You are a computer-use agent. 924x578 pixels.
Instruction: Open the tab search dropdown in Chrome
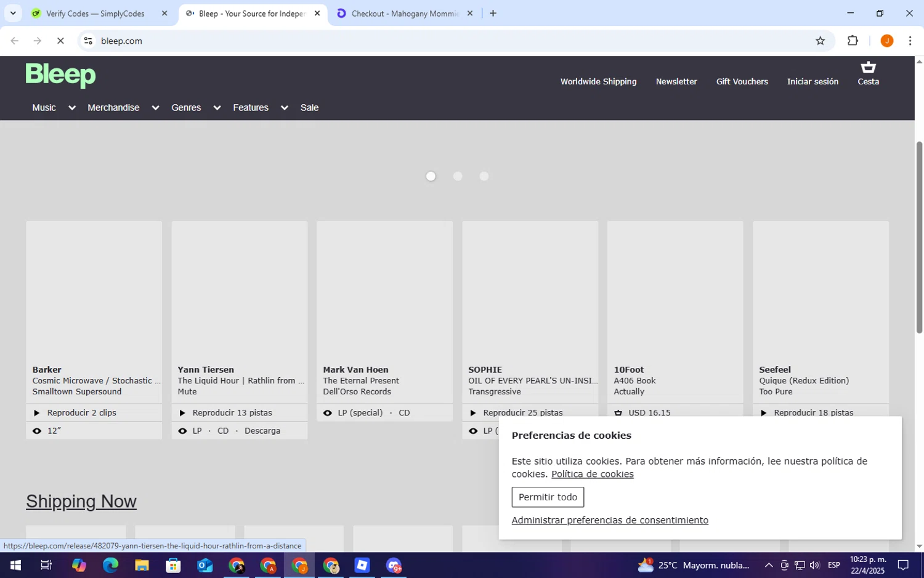click(x=13, y=13)
